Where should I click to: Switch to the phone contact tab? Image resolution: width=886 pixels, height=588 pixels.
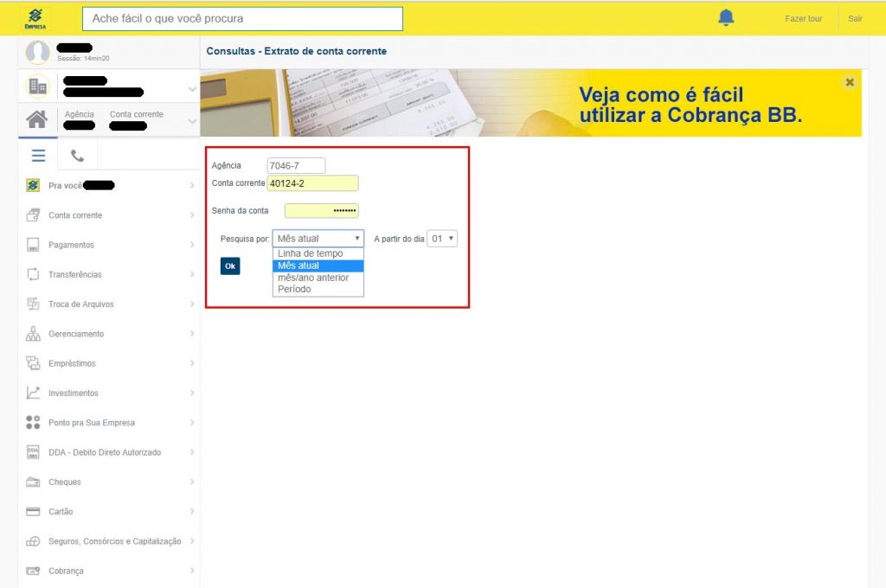[78, 156]
